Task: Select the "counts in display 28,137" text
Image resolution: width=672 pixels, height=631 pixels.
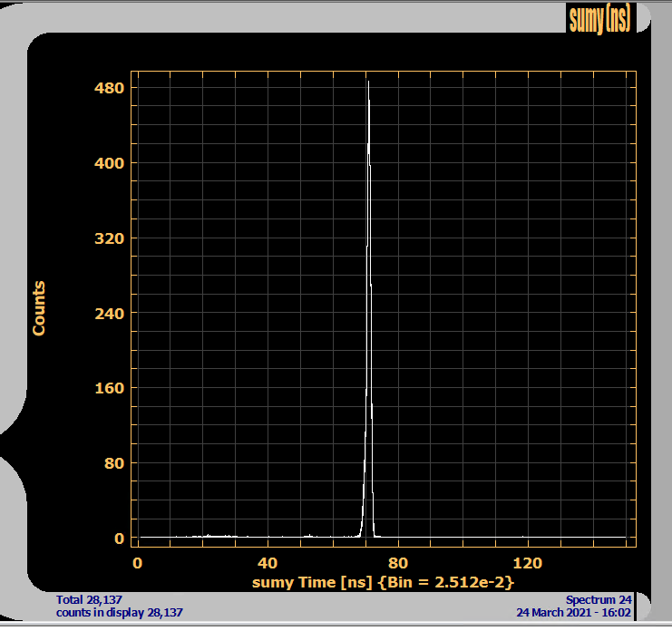Action: coord(120,613)
